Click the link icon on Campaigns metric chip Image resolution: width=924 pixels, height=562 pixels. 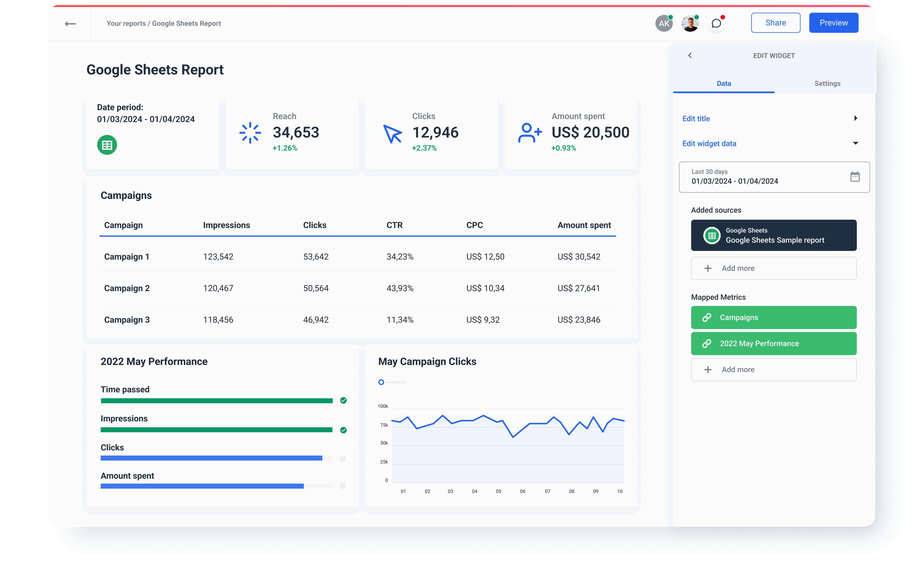point(707,317)
